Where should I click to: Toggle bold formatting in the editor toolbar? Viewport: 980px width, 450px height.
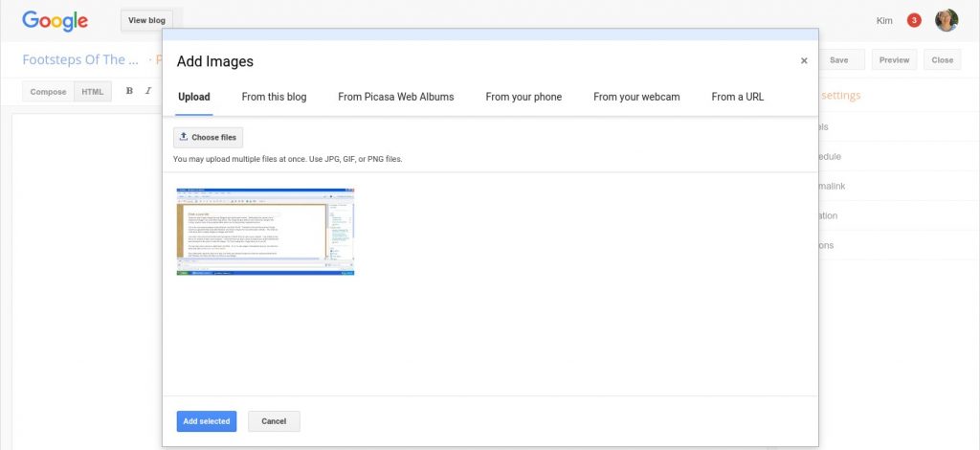point(129,91)
